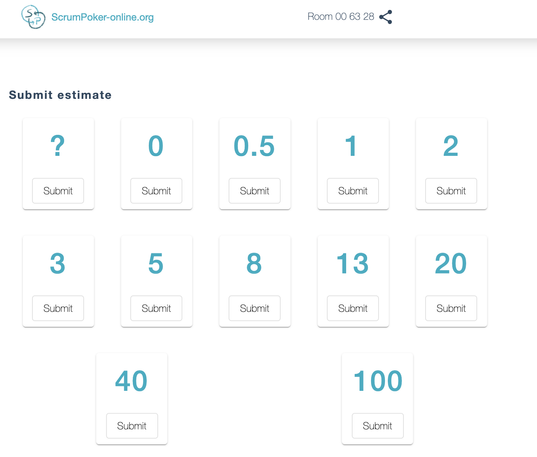Submit the 5 estimate
The height and width of the screenshot is (457, 537).
tap(156, 308)
